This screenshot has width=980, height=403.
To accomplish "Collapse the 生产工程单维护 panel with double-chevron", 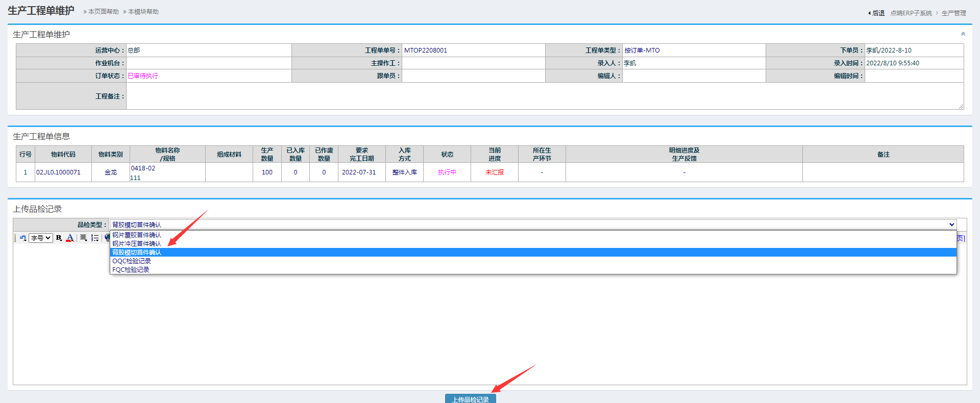I will tap(963, 34).
